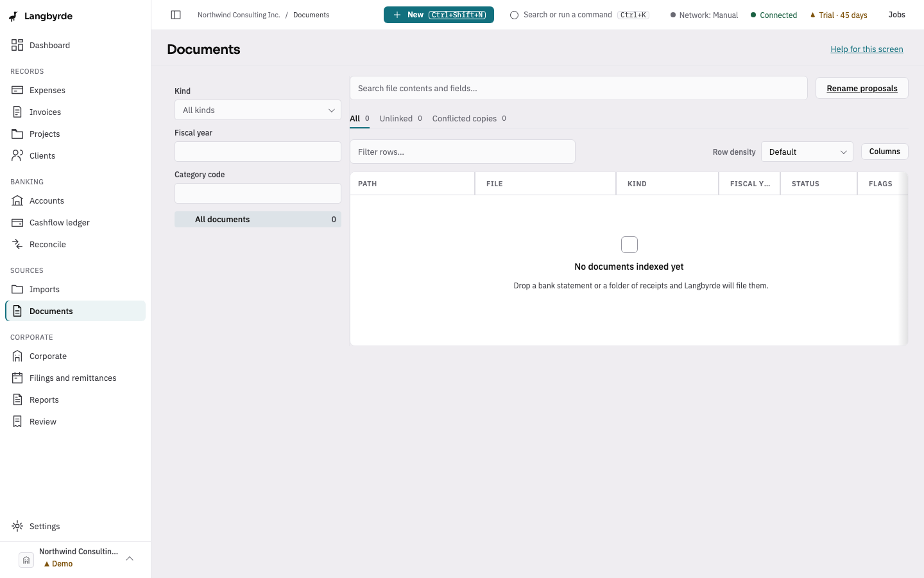
Task: Focus the Category code field
Action: pyautogui.click(x=258, y=193)
